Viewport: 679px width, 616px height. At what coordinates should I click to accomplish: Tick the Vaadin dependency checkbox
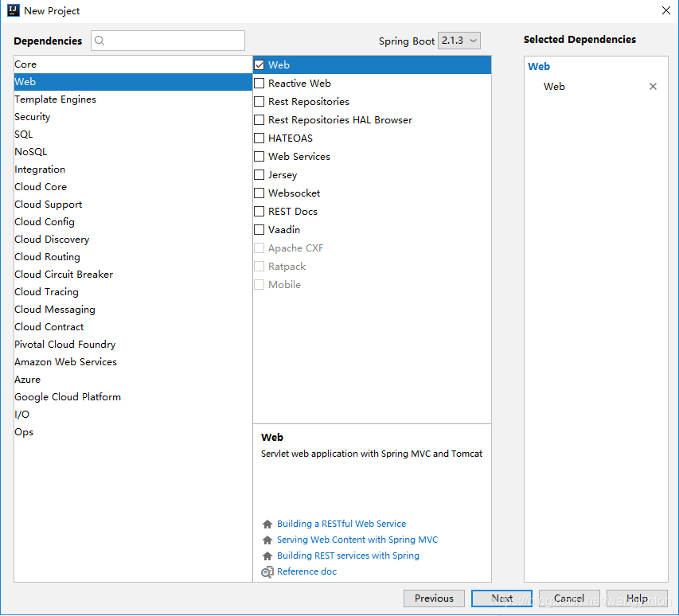click(x=259, y=229)
